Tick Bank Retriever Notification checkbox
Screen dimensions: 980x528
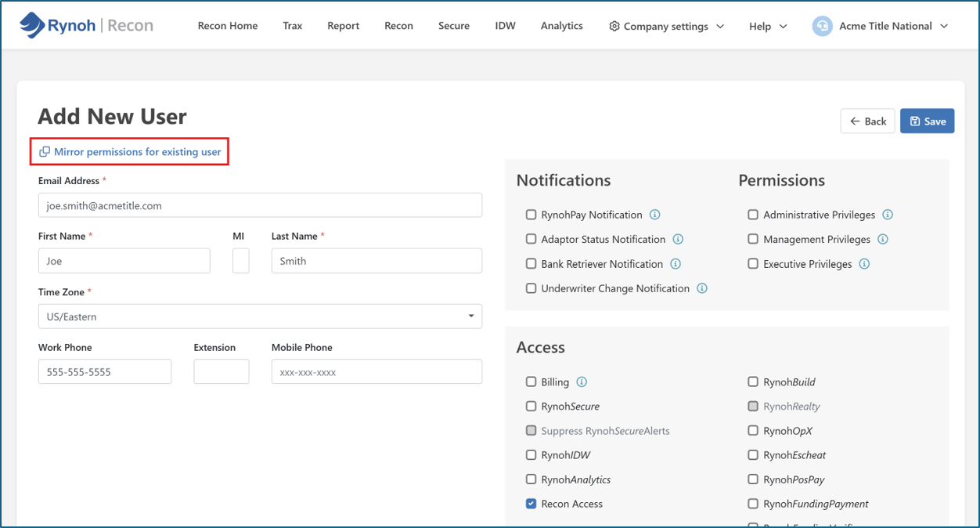[x=531, y=264]
